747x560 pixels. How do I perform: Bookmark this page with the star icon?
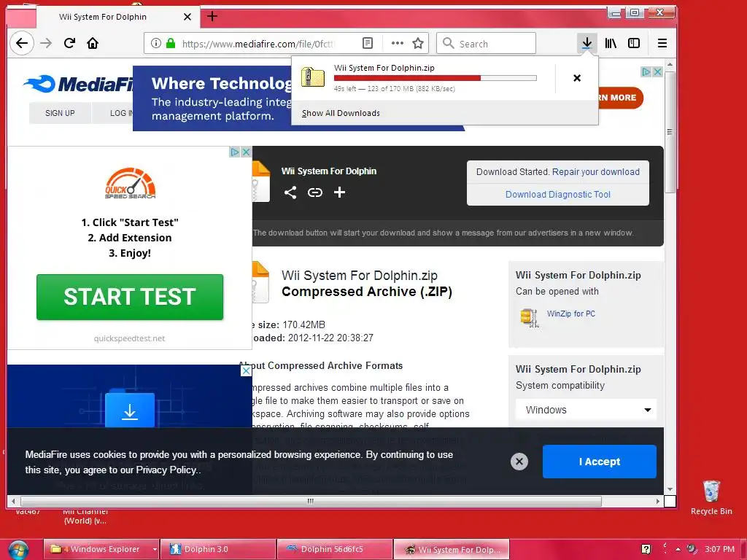click(x=418, y=43)
